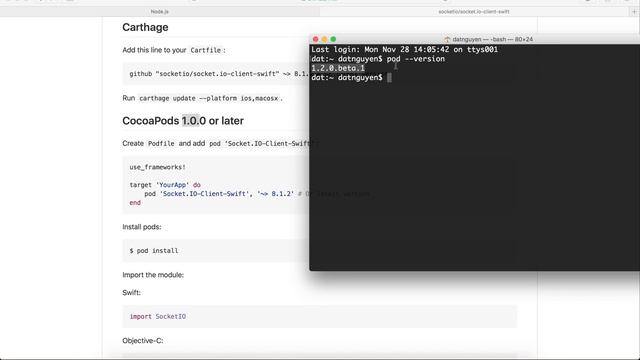
Task: Click the Carthage section heading
Action: [145, 27]
